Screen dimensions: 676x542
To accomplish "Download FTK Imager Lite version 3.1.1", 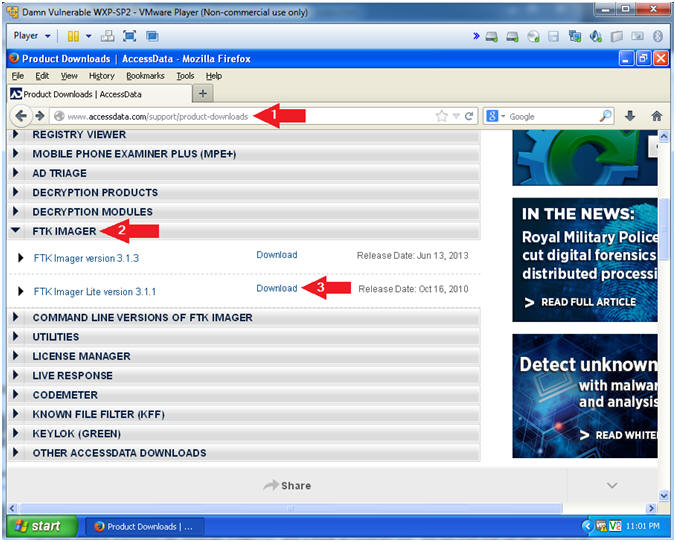I will (277, 288).
